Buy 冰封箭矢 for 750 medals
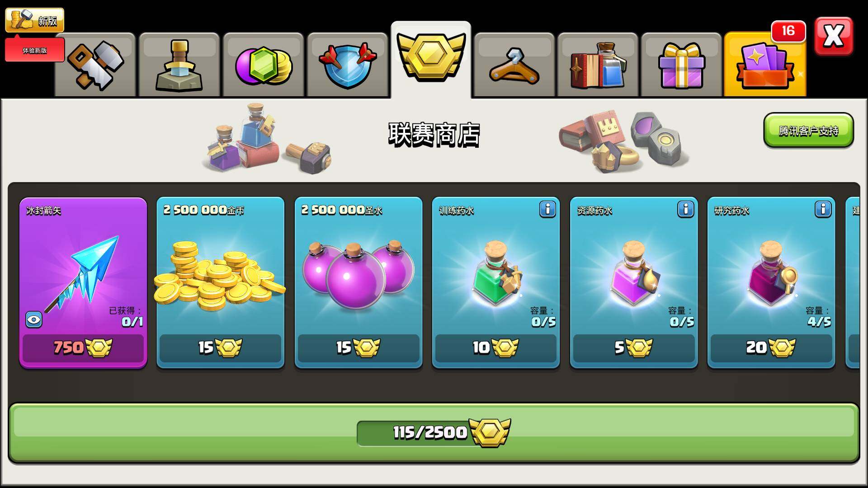Screen dimensions: 868x488 [83, 348]
